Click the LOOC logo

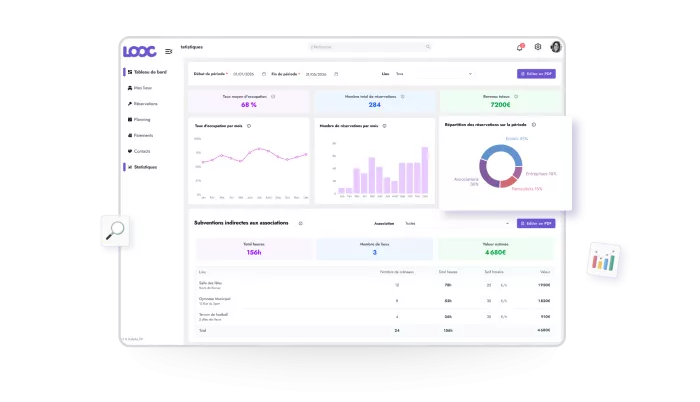(x=140, y=51)
